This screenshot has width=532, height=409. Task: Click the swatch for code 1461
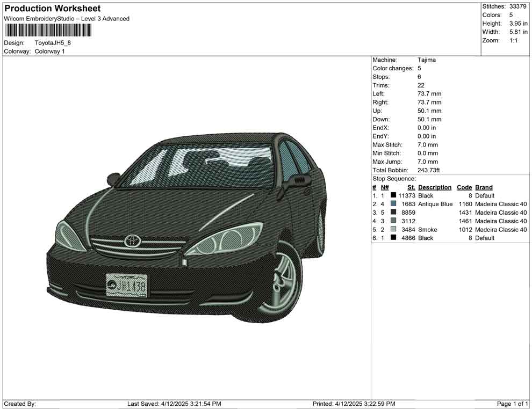click(x=393, y=221)
